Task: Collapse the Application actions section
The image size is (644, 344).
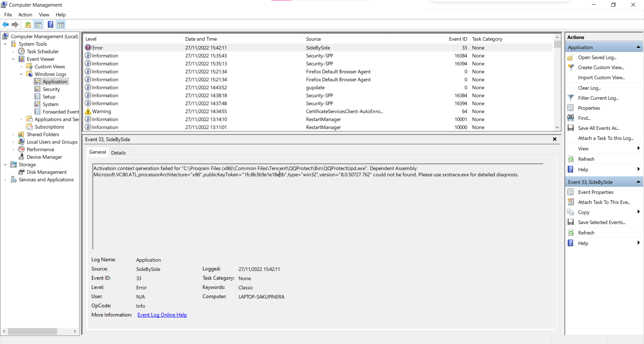Action: [x=638, y=47]
